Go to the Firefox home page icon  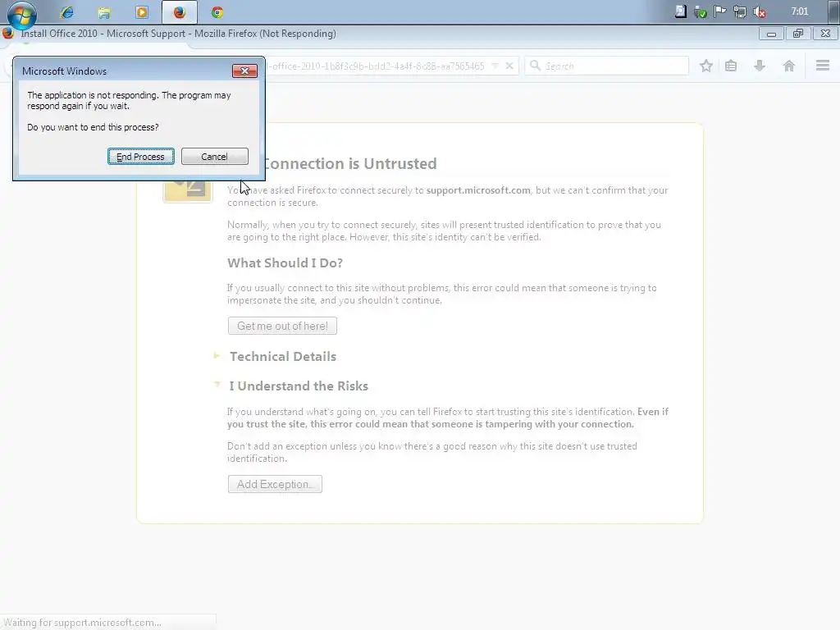[x=788, y=66]
